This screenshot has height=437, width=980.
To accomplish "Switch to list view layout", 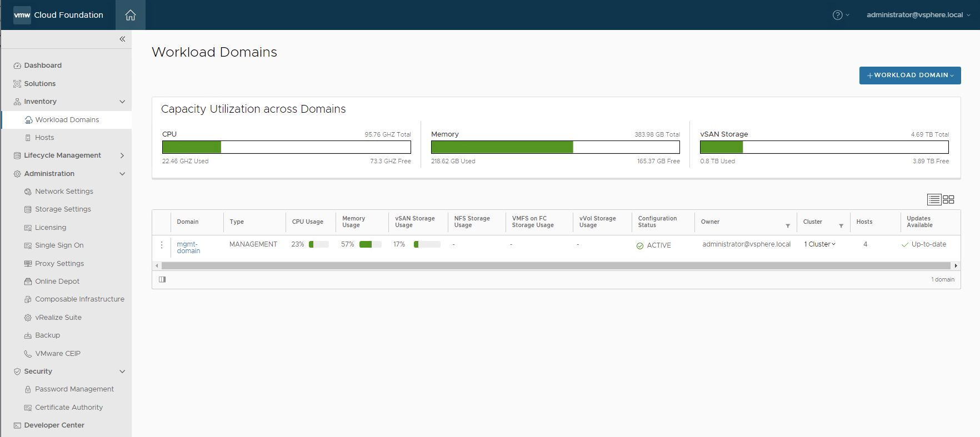I will 934,199.
